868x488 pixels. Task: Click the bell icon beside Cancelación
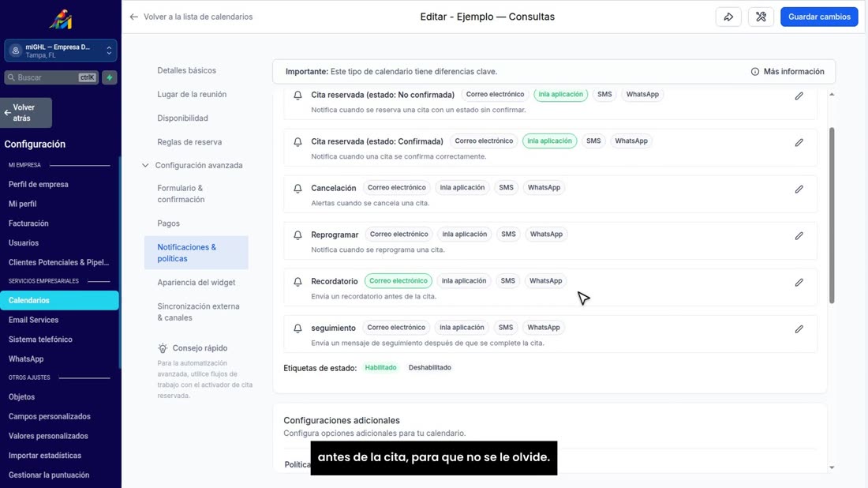click(297, 189)
